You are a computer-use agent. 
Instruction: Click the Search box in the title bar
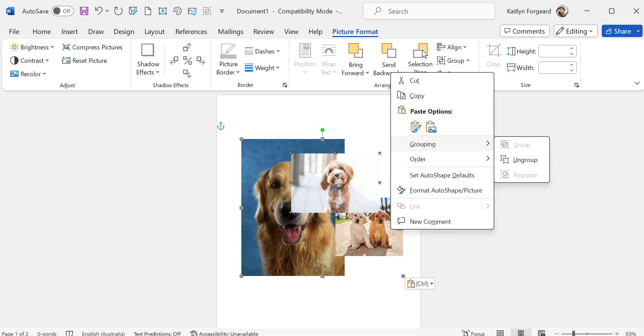429,11
